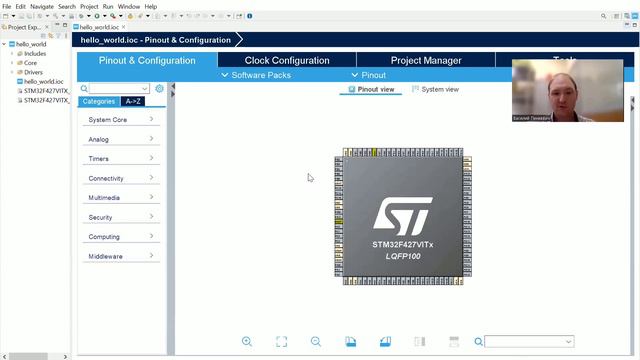This screenshot has width=640, height=360.
Task: Minimize the Project Explorer panel
Action: point(57,25)
